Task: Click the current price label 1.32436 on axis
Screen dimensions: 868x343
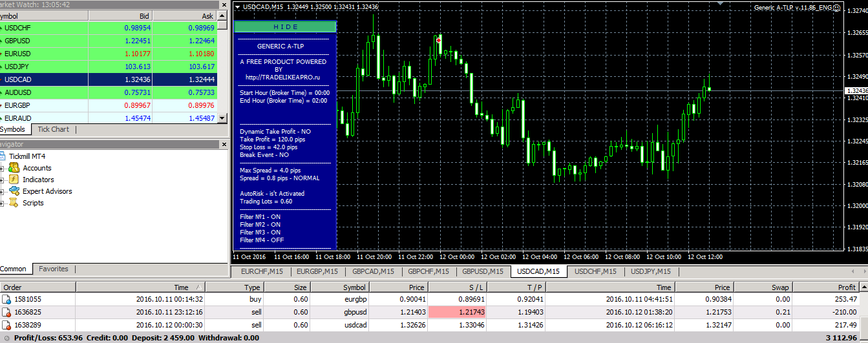Action: coord(856,90)
